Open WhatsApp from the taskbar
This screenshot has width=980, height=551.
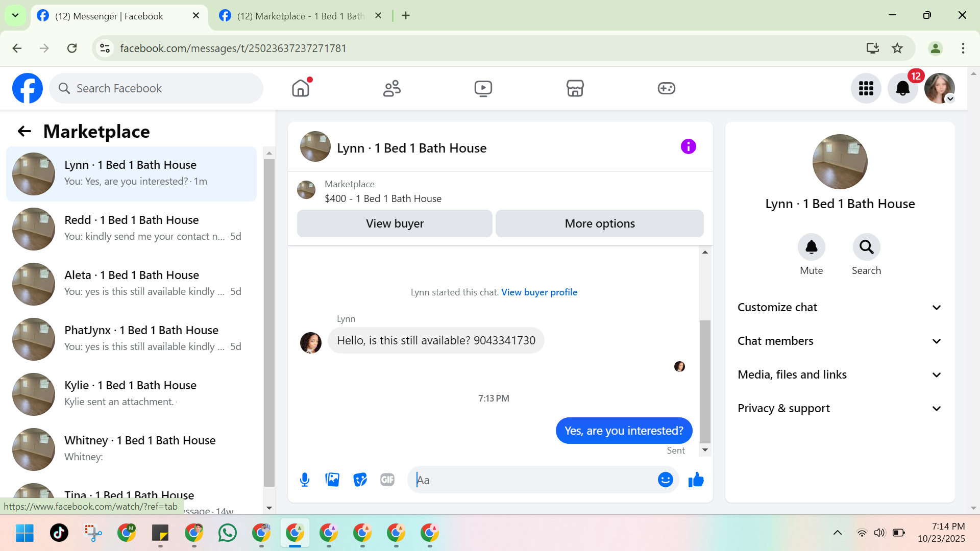click(x=227, y=533)
